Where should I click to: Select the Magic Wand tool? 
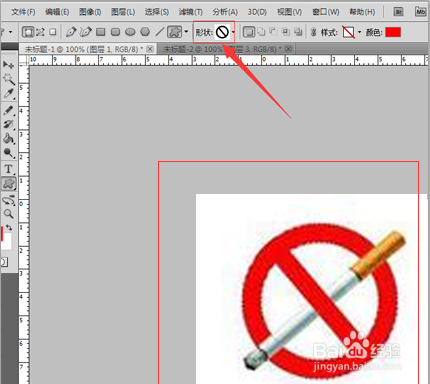pos(8,79)
